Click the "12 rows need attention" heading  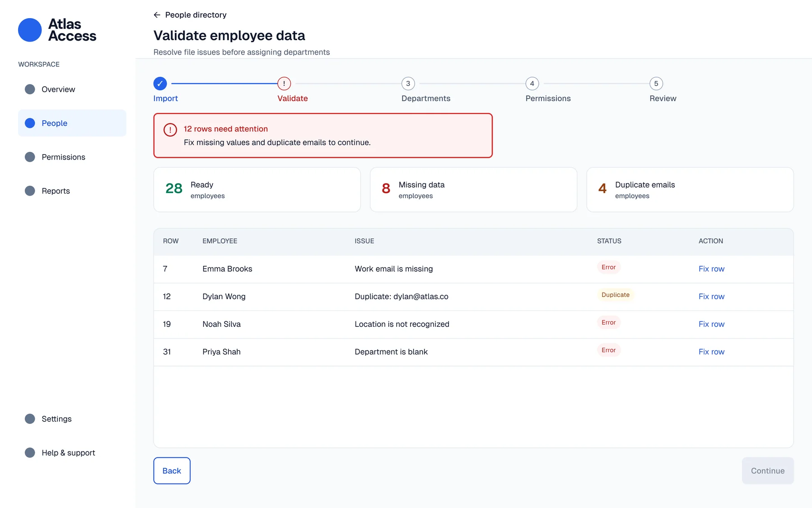click(x=226, y=129)
